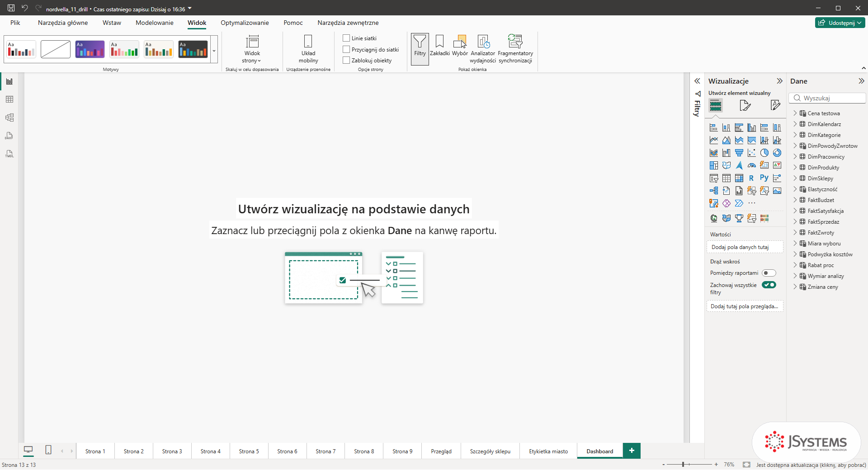This screenshot has height=470, width=868.
Task: Expand the themes gallery dropdown arrow
Action: click(214, 49)
